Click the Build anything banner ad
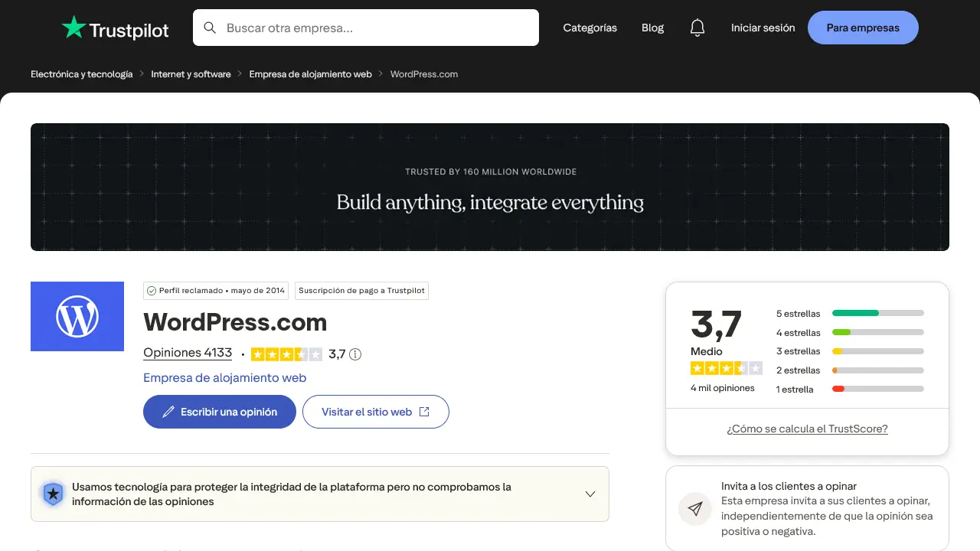The image size is (980, 551). [x=490, y=187]
